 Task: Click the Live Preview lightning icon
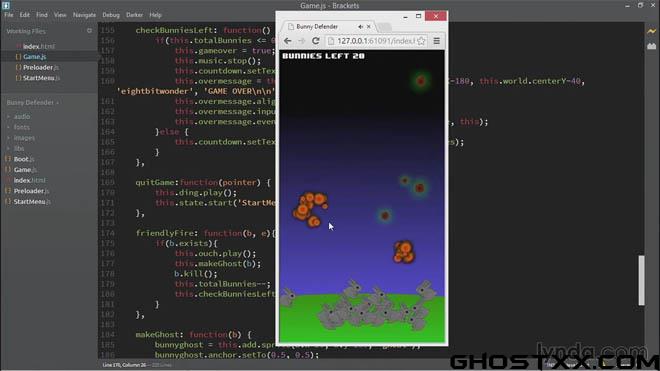point(652,31)
